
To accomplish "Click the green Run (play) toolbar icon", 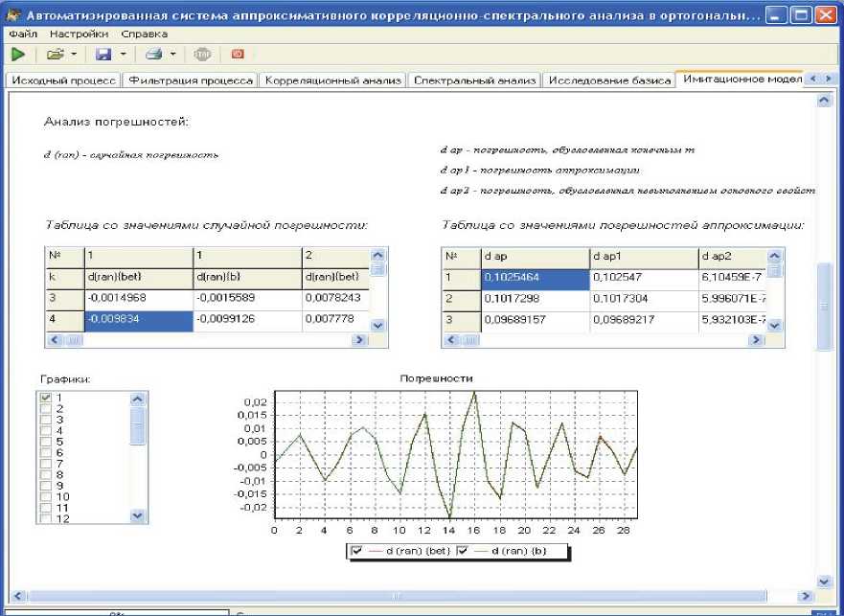I will [x=16, y=56].
